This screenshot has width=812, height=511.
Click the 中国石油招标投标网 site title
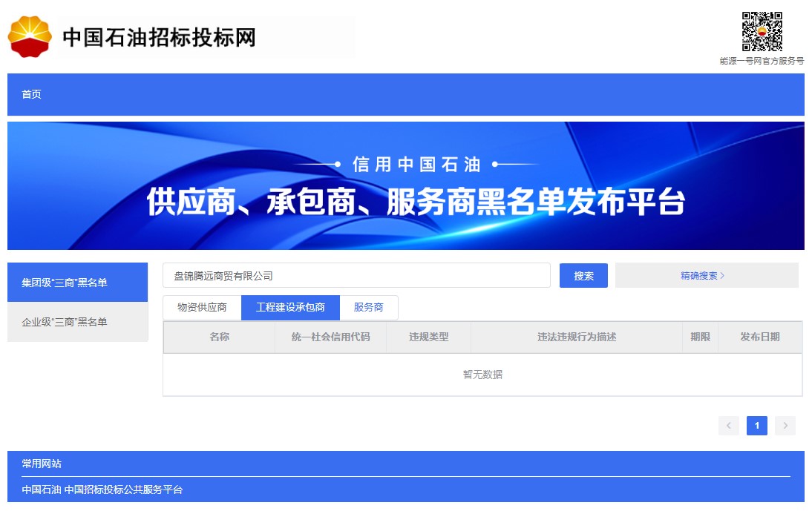tap(159, 38)
